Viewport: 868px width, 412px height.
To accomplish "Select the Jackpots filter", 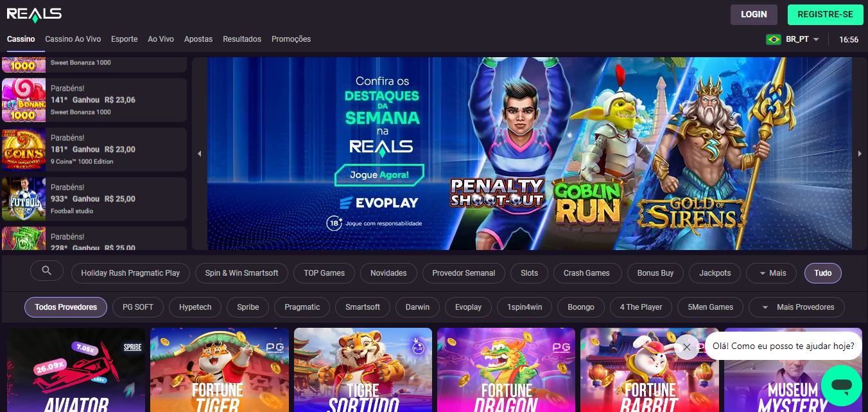I will tap(715, 273).
